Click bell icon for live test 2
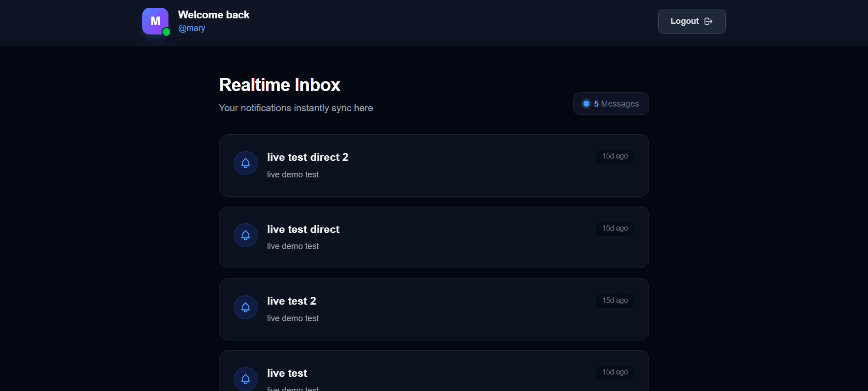The height and width of the screenshot is (391, 868). pos(246,307)
